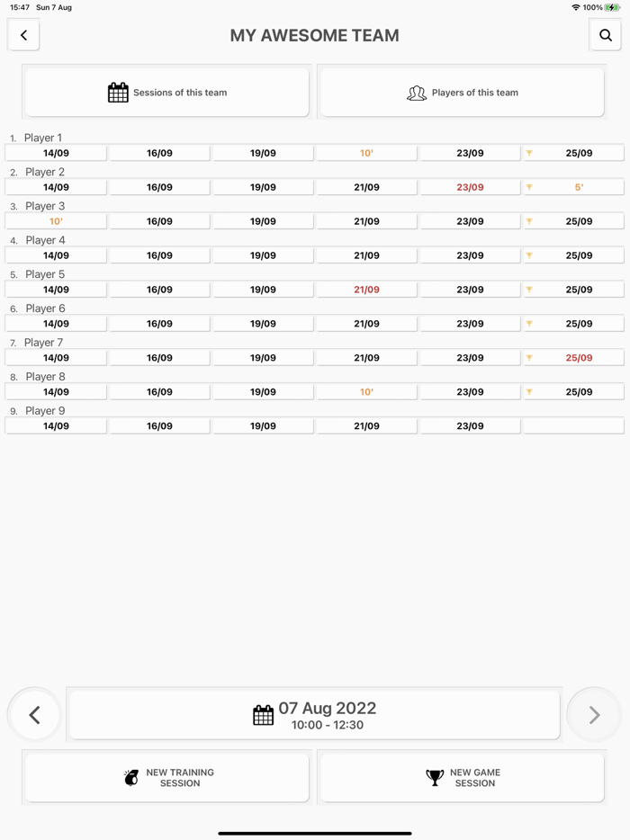Tap Player 9's 23/09 session cell

point(469,425)
